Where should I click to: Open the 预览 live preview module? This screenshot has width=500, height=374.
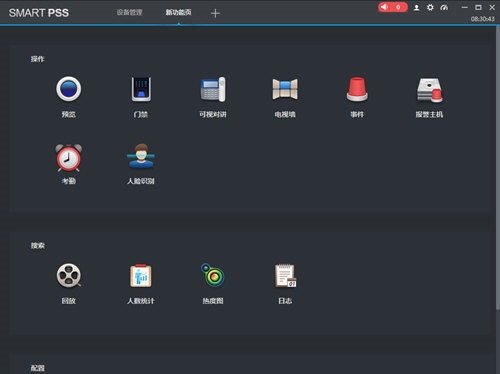click(68, 89)
